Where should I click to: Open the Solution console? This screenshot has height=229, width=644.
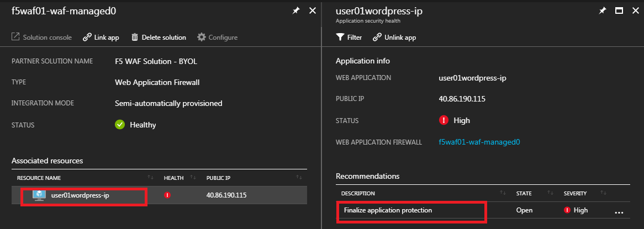41,38
